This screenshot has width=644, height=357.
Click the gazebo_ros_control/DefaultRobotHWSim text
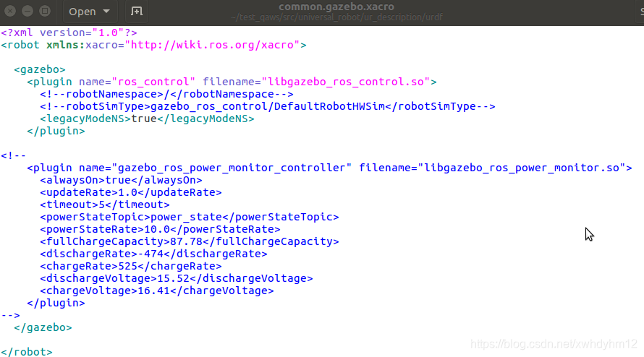tap(268, 106)
